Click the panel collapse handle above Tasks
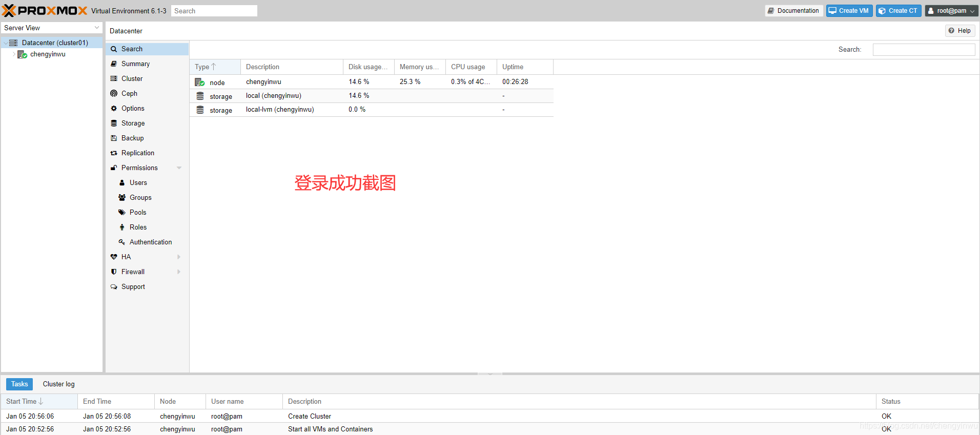 point(490,374)
